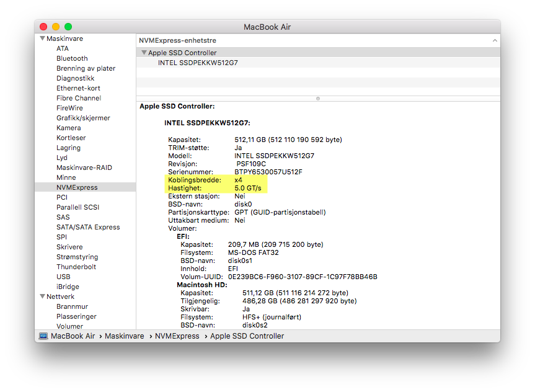Collapse the Apple SSD Controller tree row
The image size is (535, 392).
click(144, 53)
